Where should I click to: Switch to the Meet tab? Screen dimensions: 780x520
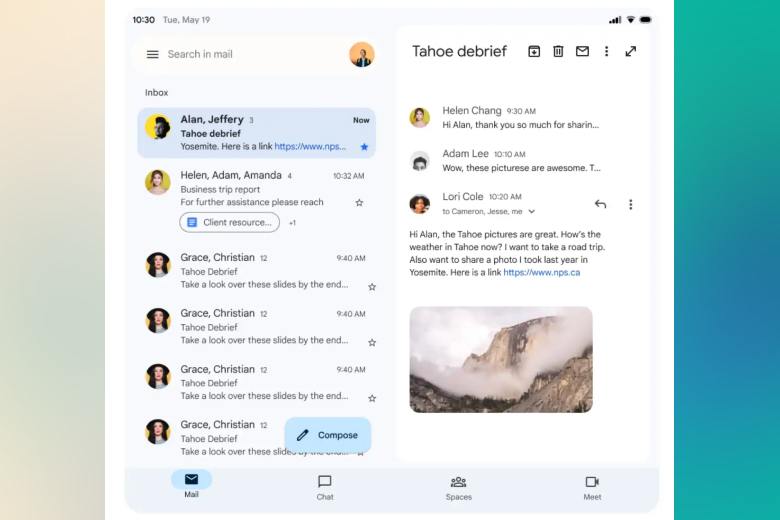pyautogui.click(x=592, y=488)
